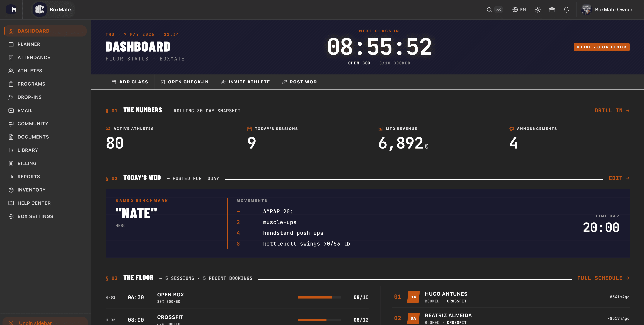Image resolution: width=644 pixels, height=325 pixels.
Task: Click the MTD Revenue value 6,892€
Action: click(x=403, y=144)
